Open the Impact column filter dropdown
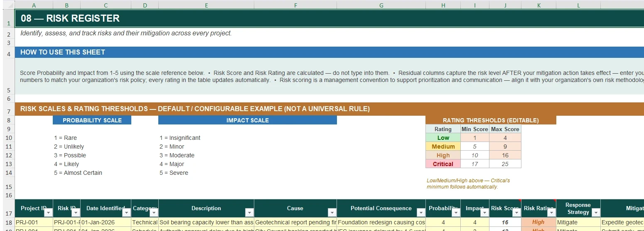The width and height of the screenshot is (644, 231). [x=484, y=213]
